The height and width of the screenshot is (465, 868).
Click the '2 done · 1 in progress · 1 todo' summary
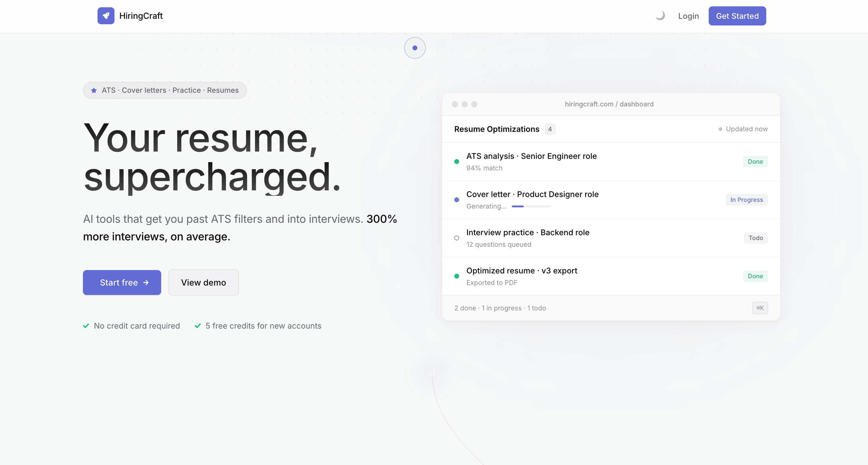point(500,308)
